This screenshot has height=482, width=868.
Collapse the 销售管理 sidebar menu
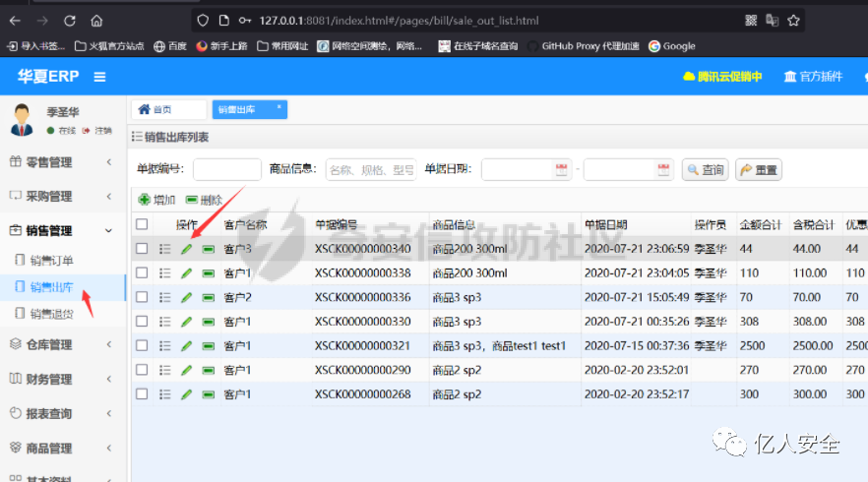tap(62, 230)
